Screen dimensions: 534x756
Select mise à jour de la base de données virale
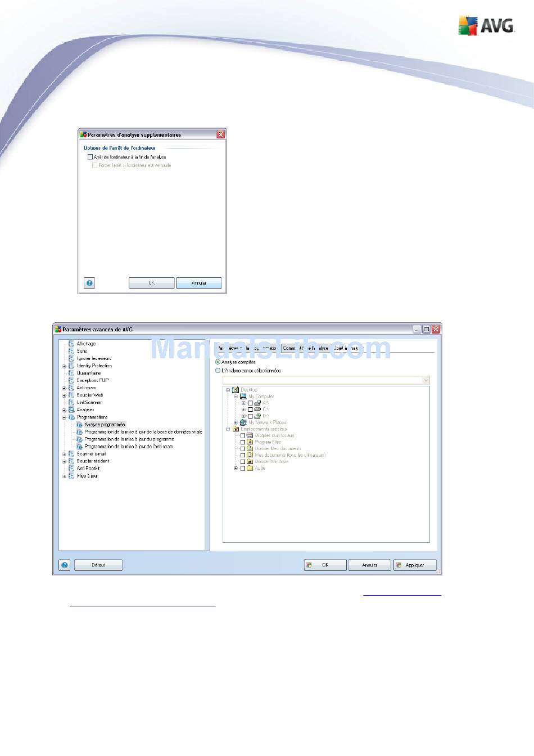coord(143,432)
